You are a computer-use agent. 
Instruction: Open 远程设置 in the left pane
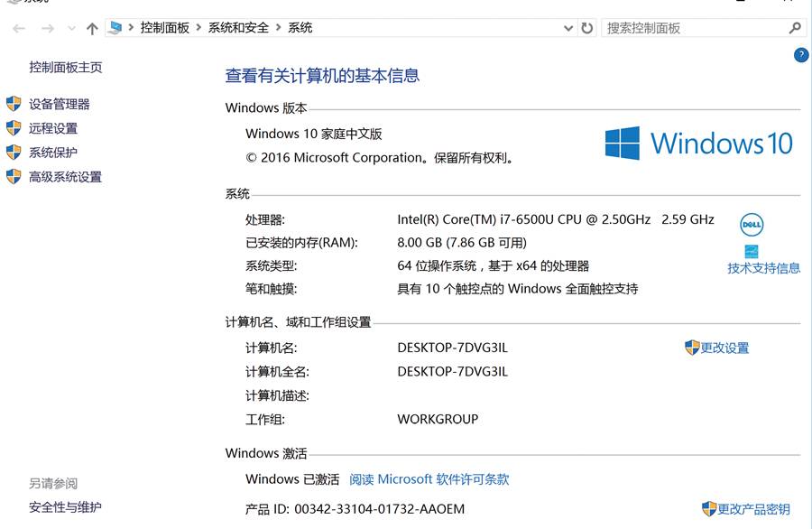click(x=53, y=128)
